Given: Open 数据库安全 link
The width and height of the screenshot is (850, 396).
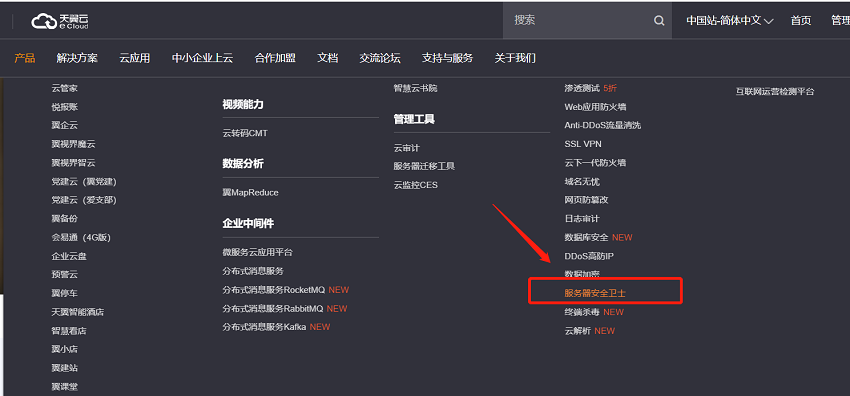Looking at the screenshot, I should click(587, 237).
